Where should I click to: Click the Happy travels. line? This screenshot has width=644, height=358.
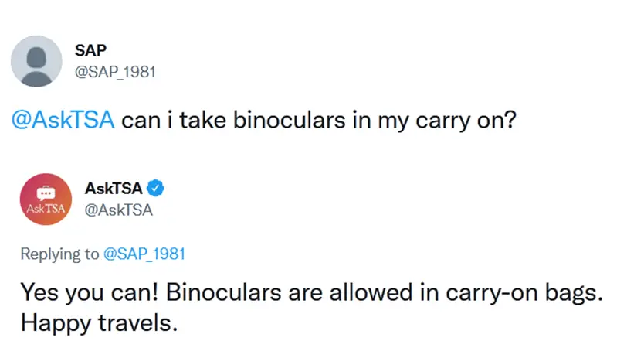[x=99, y=322]
